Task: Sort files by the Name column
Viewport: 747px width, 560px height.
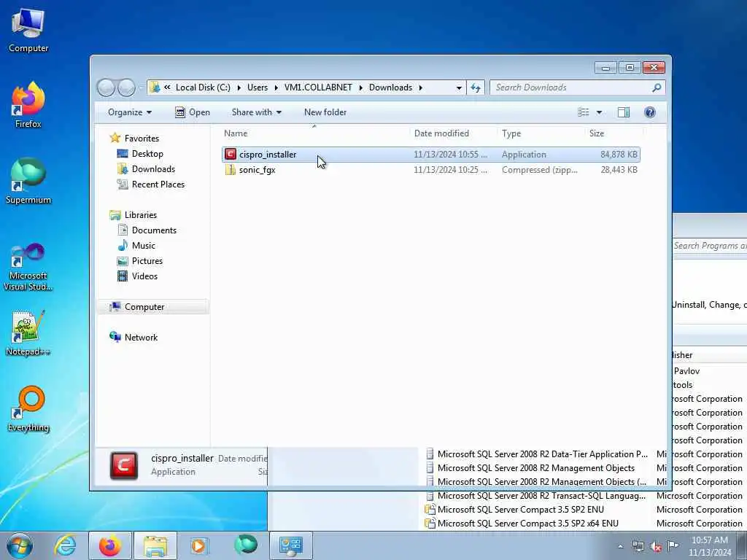Action: 314,133
